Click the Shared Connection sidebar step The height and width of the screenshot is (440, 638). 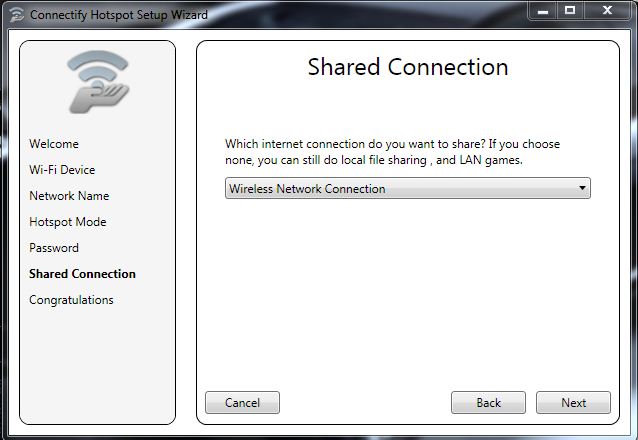coord(82,274)
